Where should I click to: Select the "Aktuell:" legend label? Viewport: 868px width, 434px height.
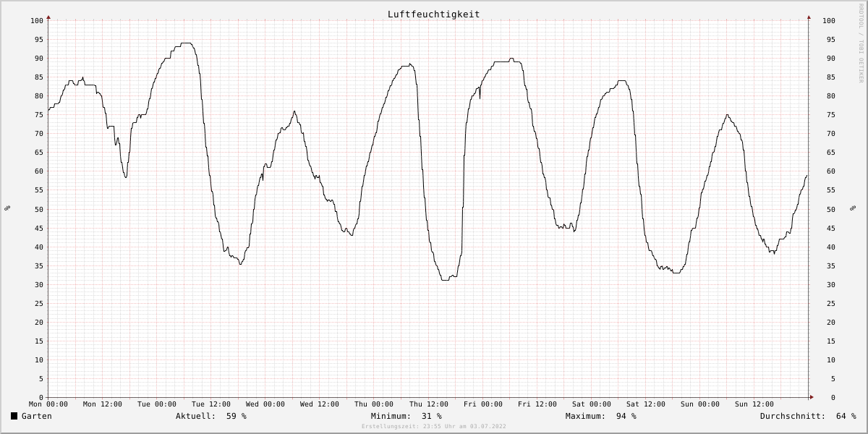tap(196, 416)
